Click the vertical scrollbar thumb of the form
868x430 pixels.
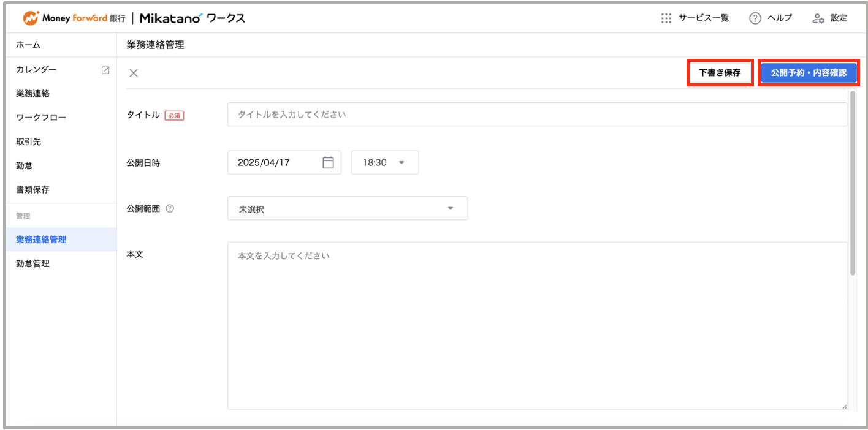point(853,184)
